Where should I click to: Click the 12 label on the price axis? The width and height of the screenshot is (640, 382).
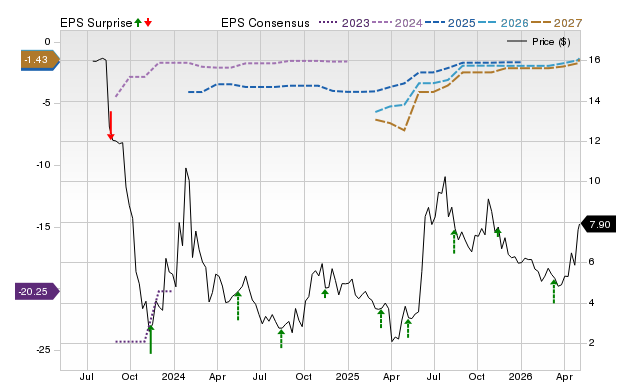(x=594, y=141)
